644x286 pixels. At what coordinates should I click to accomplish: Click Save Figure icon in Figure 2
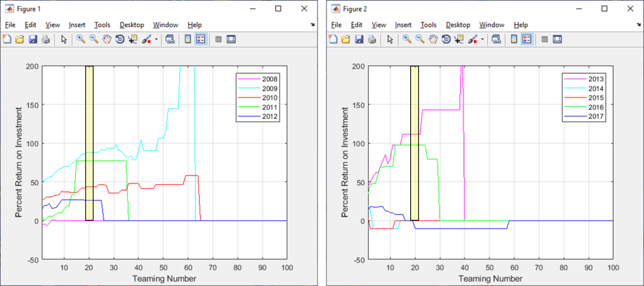coord(359,39)
